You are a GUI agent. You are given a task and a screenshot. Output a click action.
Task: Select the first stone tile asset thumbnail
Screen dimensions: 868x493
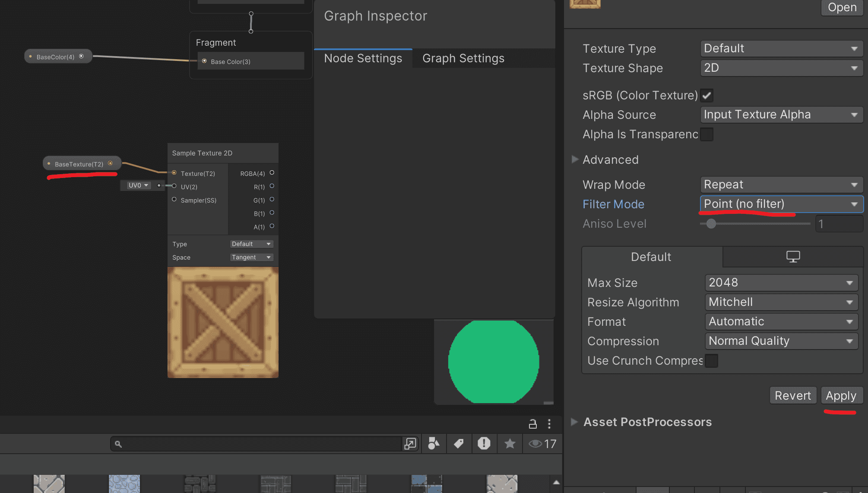[x=49, y=483]
